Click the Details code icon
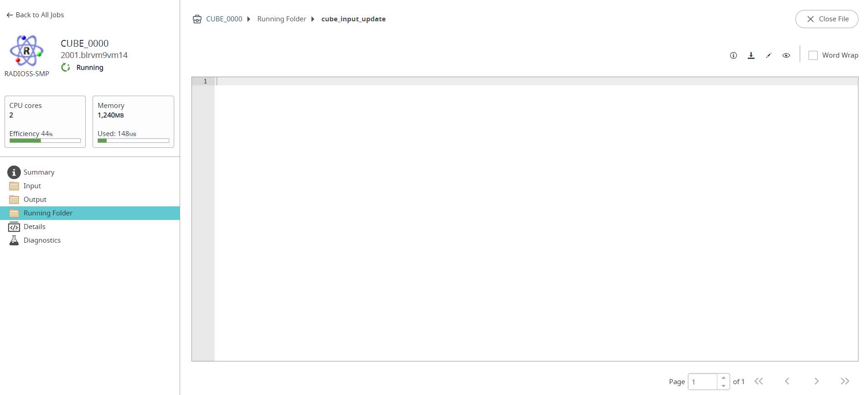 (14, 227)
